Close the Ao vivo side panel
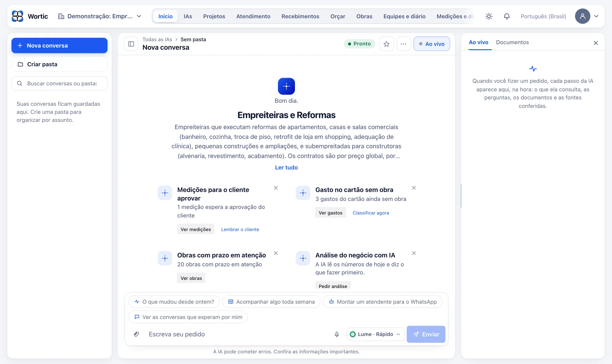Viewport: 612px width, 364px height. [595, 43]
